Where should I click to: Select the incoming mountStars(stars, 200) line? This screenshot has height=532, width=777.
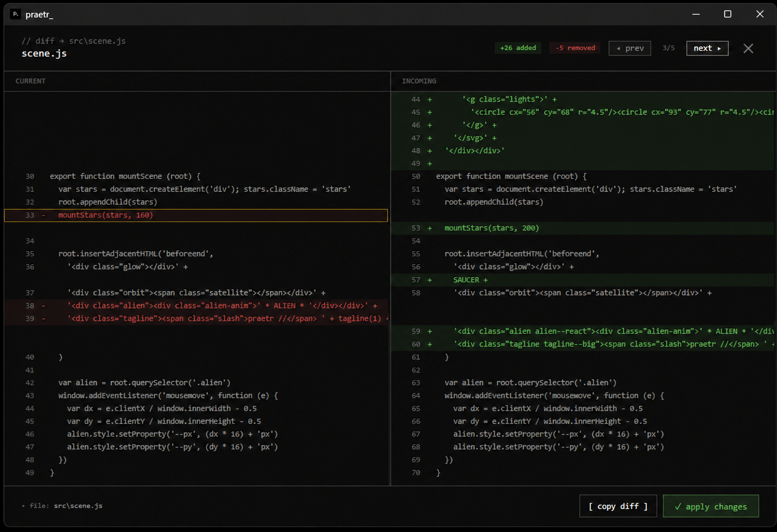pos(583,228)
